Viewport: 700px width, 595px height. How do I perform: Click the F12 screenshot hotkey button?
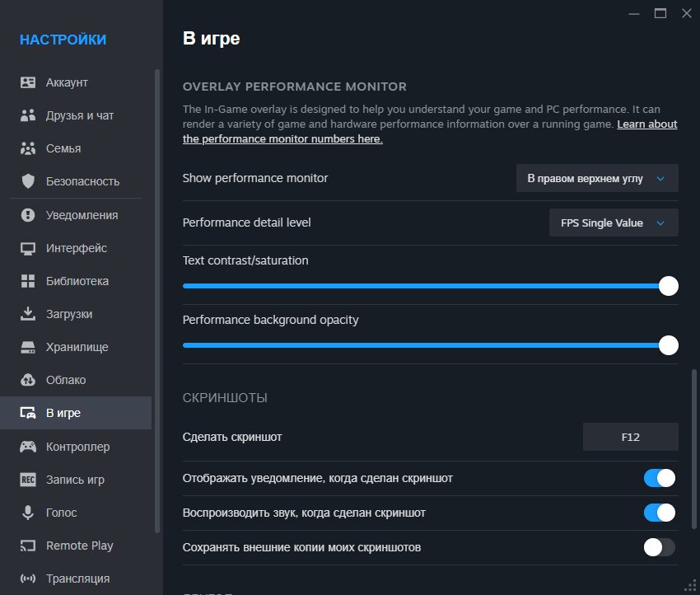630,437
